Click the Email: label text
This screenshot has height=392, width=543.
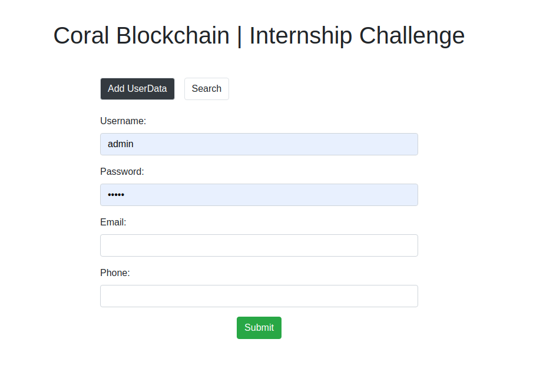(113, 222)
